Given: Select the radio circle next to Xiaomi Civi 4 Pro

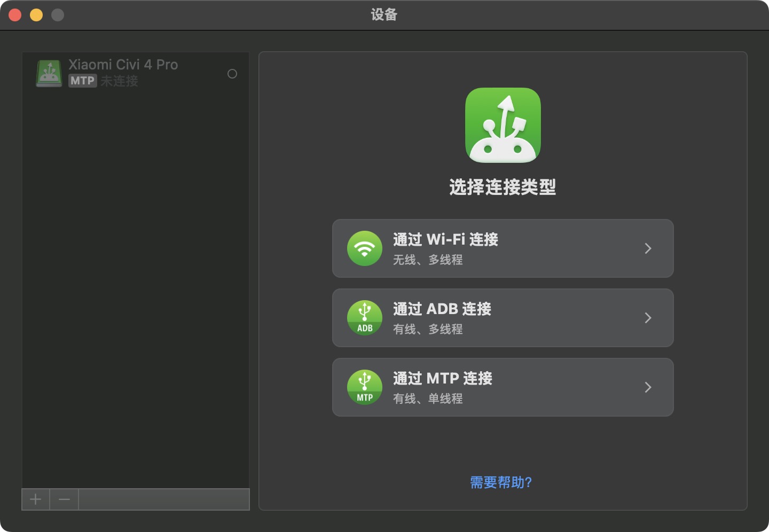Looking at the screenshot, I should (x=232, y=74).
